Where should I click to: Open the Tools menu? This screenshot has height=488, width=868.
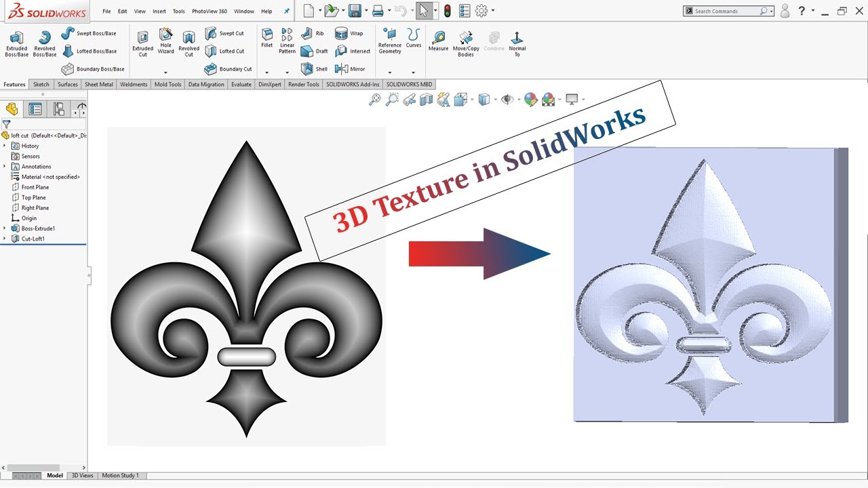pos(179,12)
